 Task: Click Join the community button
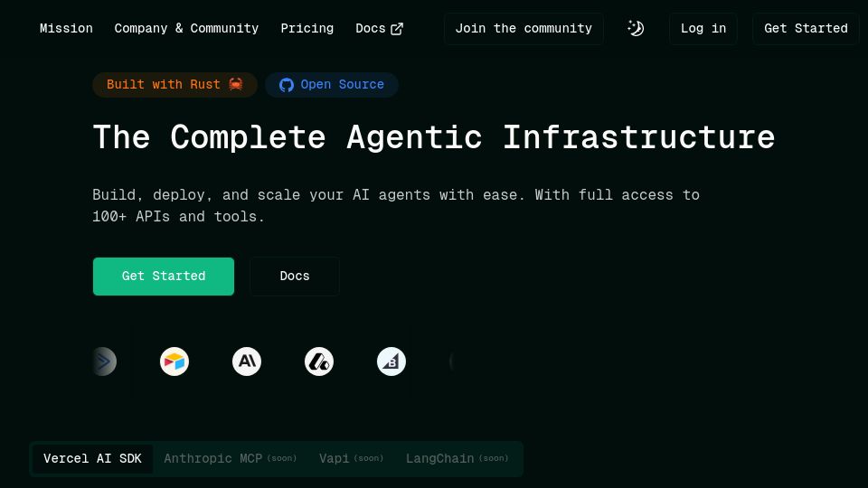click(524, 29)
